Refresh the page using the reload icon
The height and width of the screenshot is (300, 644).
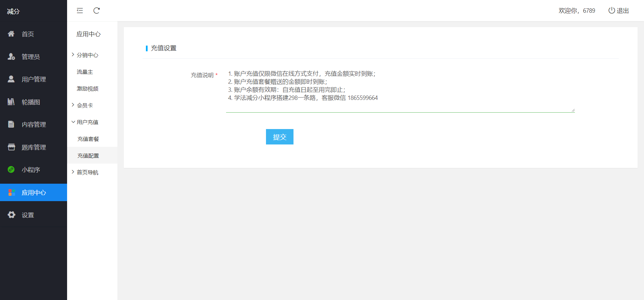[97, 11]
